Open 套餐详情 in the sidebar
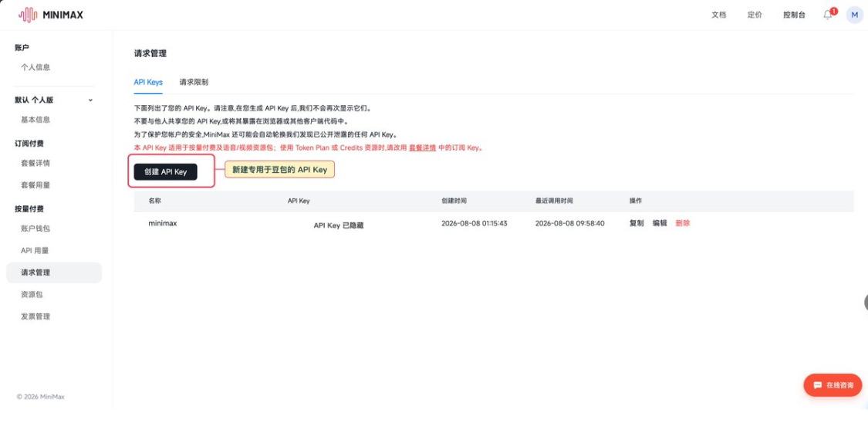The image size is (868, 423). [35, 164]
